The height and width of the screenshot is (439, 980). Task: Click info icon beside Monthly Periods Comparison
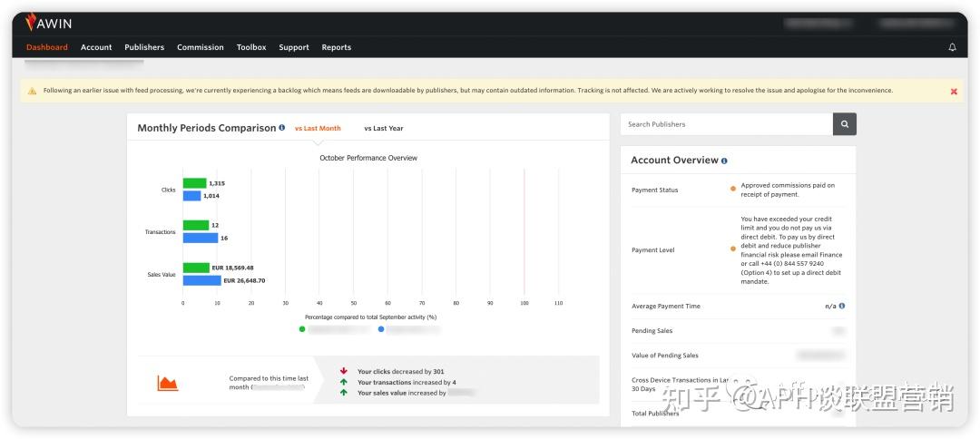click(282, 127)
